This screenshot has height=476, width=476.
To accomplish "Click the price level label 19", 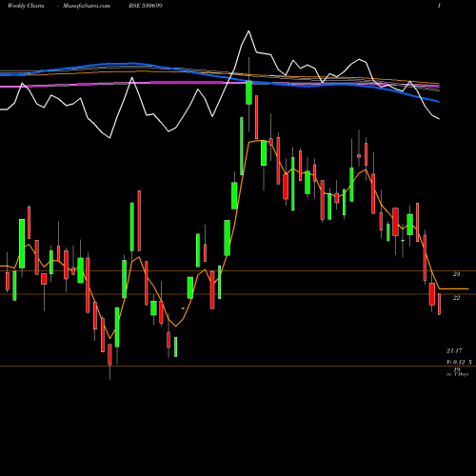I will click(x=457, y=369).
